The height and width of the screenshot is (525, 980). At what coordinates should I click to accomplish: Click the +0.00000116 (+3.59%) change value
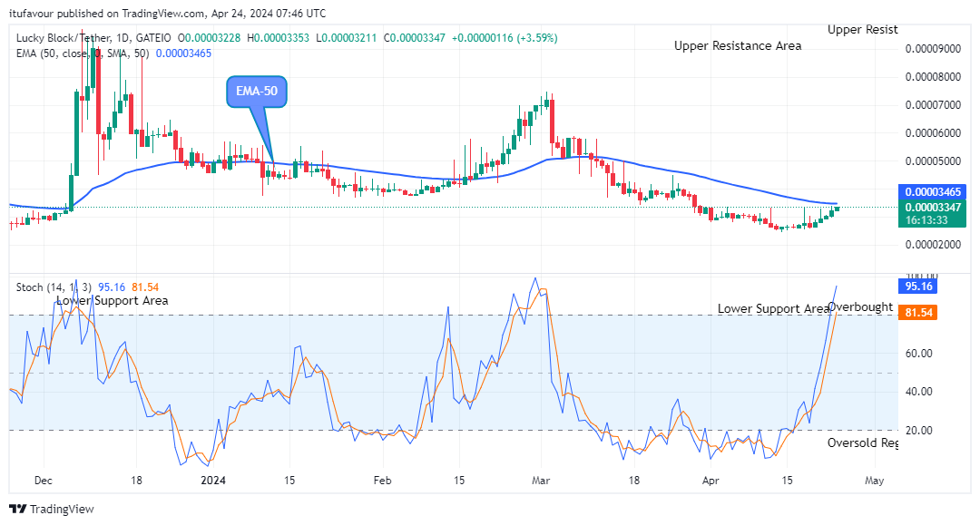(x=505, y=38)
